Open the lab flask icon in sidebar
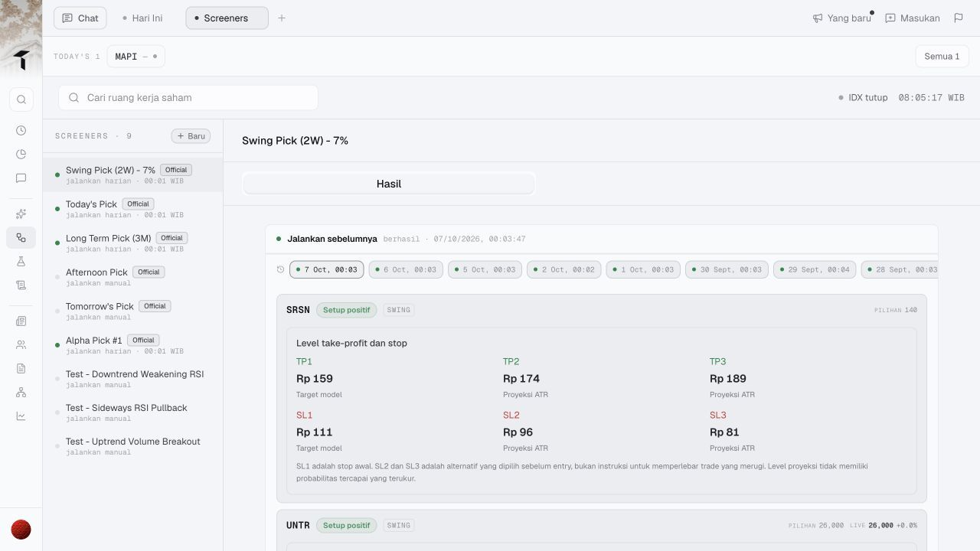The height and width of the screenshot is (551, 980). pyautogui.click(x=21, y=262)
